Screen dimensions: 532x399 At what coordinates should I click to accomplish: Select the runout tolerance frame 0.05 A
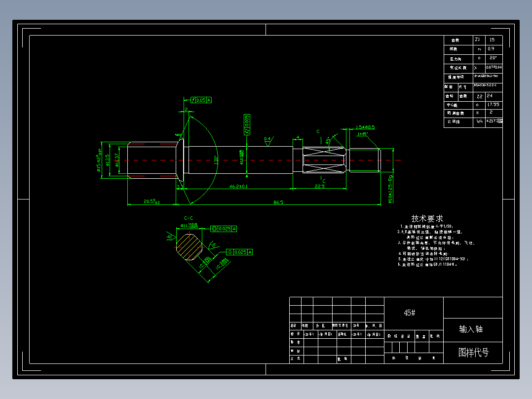click(201, 100)
